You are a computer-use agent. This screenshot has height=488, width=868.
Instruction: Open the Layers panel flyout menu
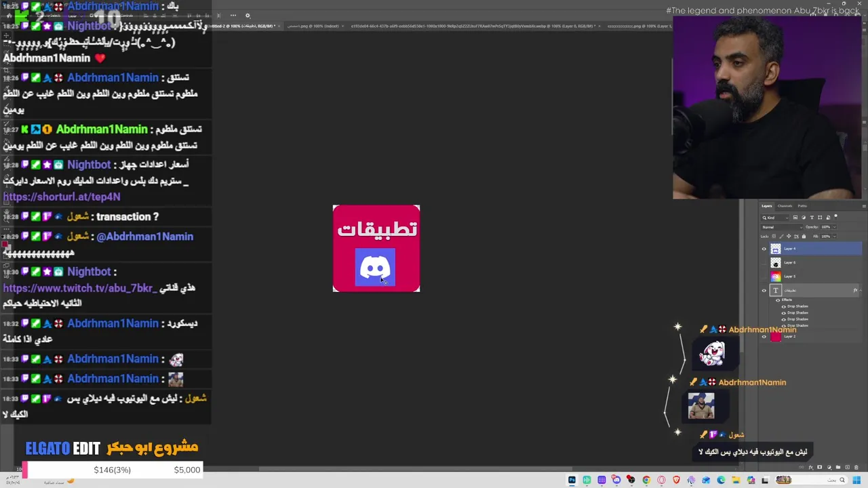(864, 206)
